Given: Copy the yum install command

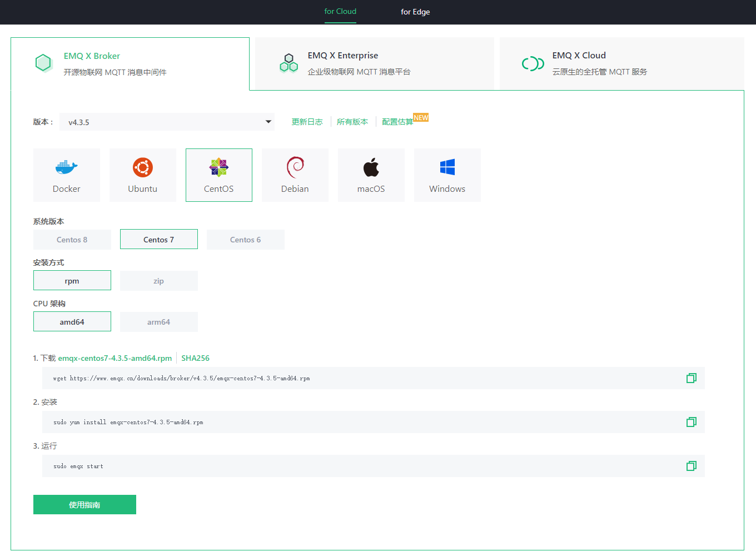Looking at the screenshot, I should [x=692, y=422].
